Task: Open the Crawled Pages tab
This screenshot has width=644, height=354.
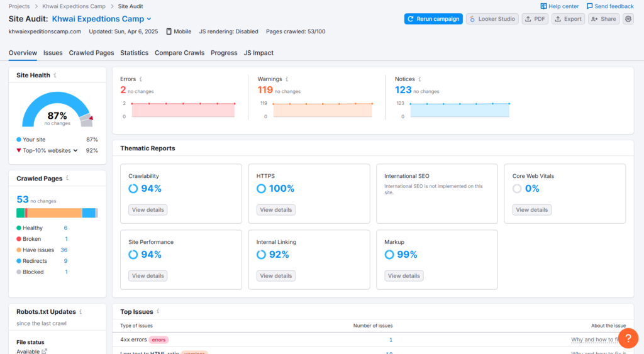Action: pos(91,53)
